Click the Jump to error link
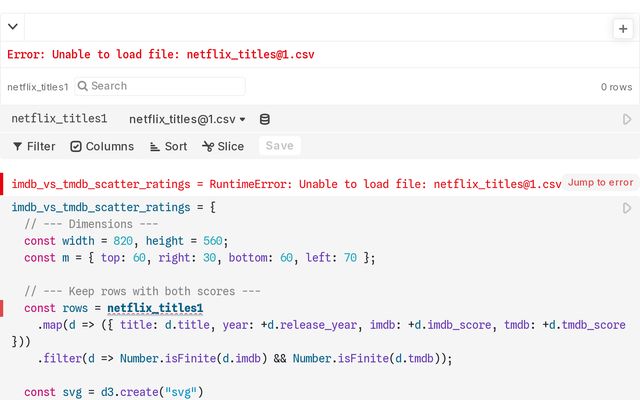Viewport: 640px width, 400px height. 600,182
